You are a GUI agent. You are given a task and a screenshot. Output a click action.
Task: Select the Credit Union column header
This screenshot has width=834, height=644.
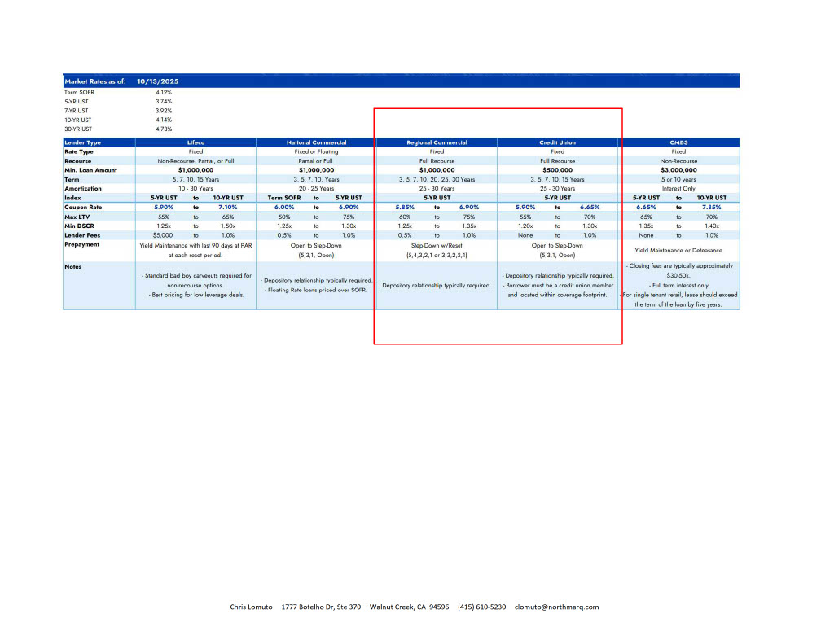557,142
